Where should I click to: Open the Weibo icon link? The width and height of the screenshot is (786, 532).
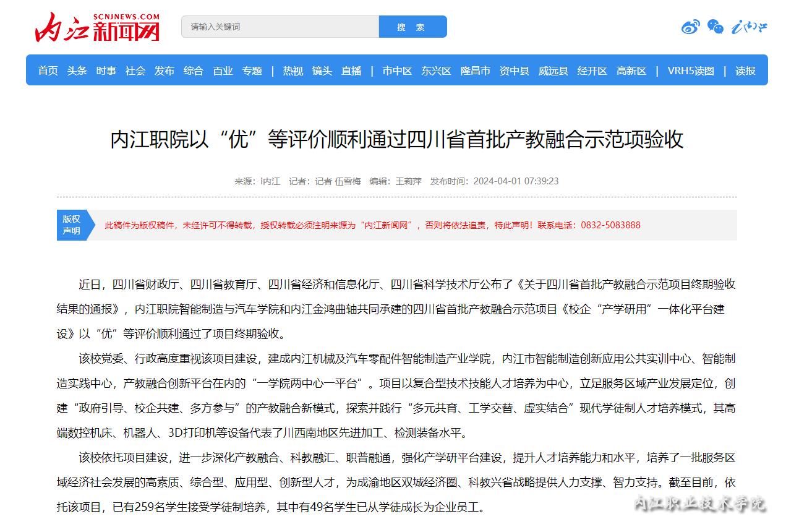click(691, 27)
